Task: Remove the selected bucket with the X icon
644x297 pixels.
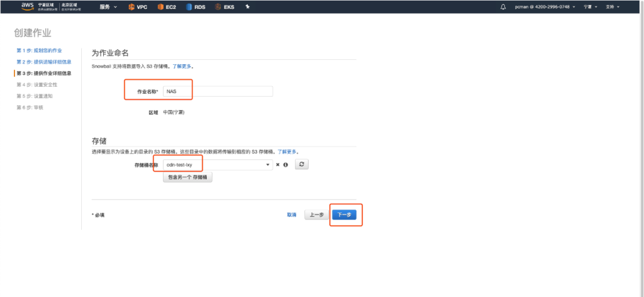Action: pyautogui.click(x=277, y=165)
